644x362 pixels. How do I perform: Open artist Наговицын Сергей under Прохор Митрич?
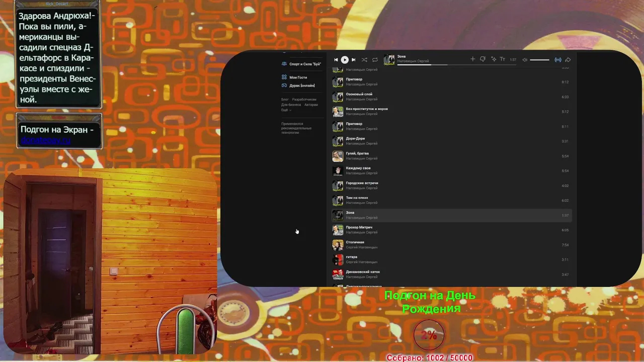tap(362, 232)
